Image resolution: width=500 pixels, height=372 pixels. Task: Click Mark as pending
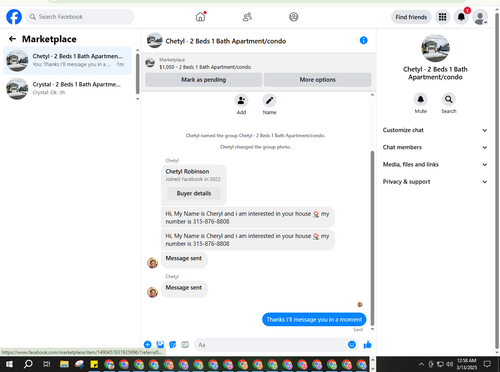coord(204,80)
